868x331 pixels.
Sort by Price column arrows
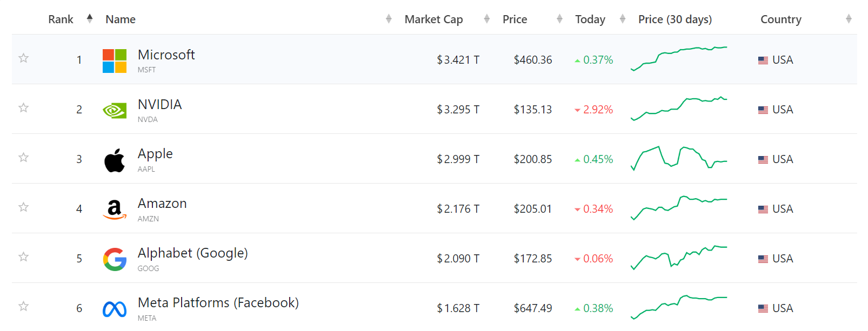coord(559,19)
